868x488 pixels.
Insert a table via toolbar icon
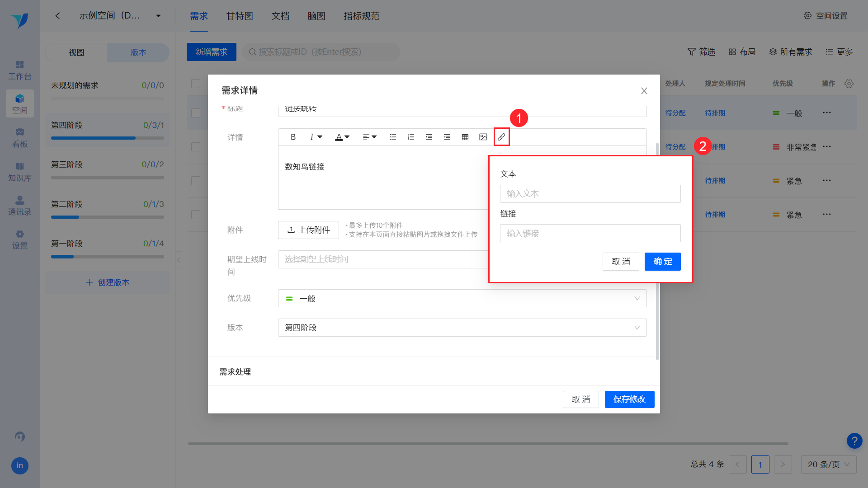(x=465, y=137)
